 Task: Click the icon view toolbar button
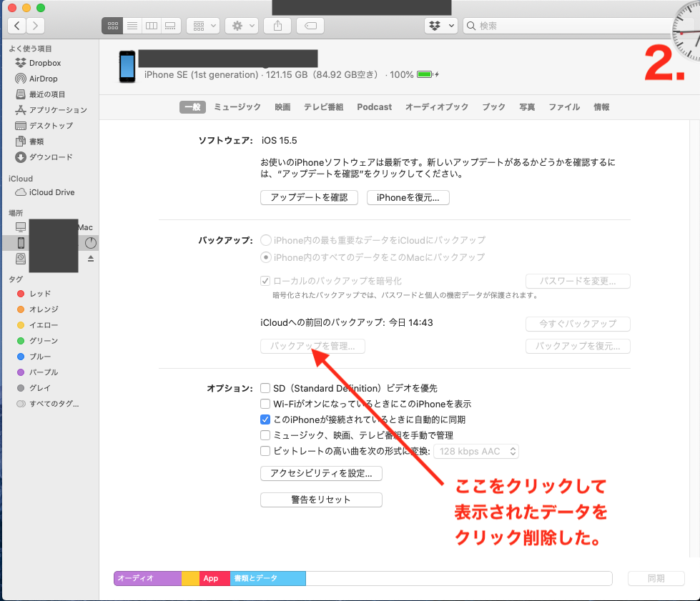coord(112,26)
